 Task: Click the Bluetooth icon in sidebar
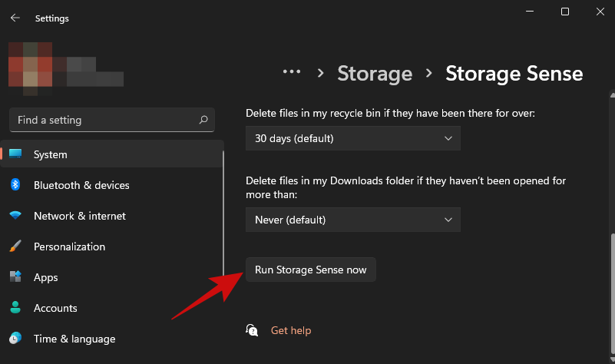tap(15, 185)
